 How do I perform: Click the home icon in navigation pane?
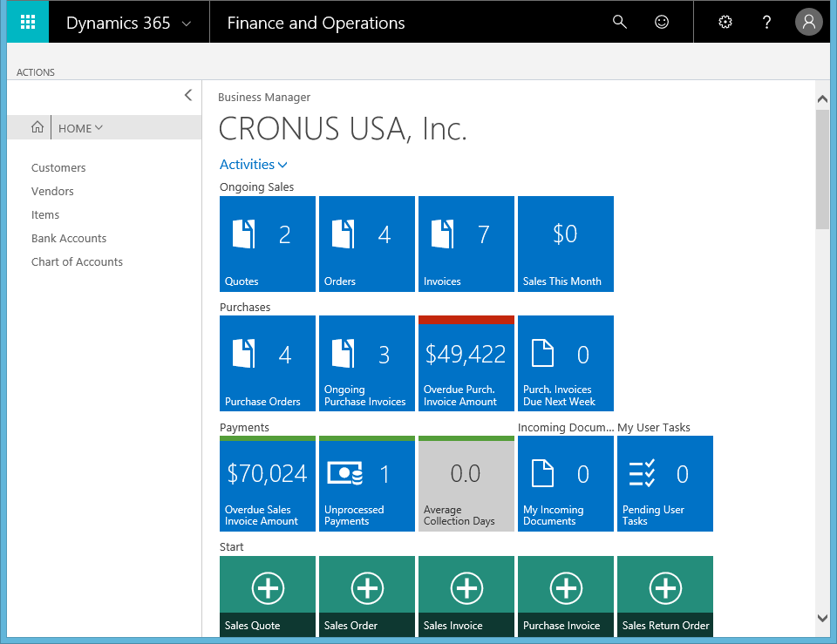(37, 127)
